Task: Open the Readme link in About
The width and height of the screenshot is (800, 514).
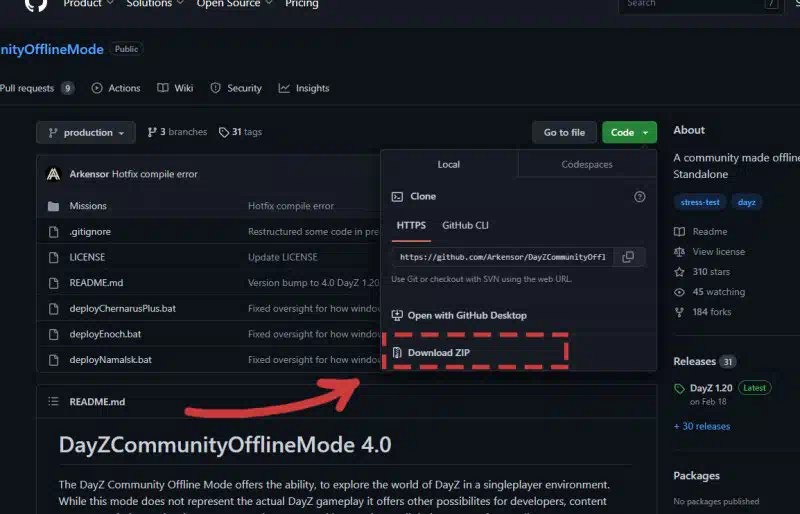Action: coord(710,231)
